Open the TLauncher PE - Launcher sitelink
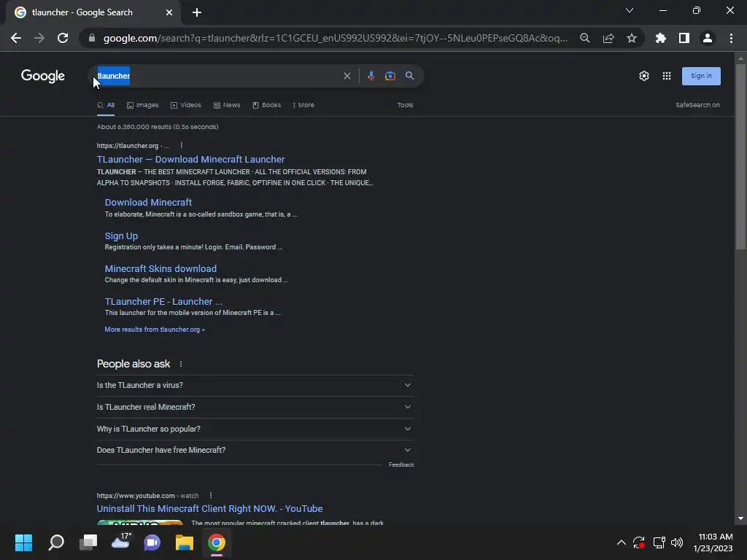The height and width of the screenshot is (560, 747). [x=163, y=301]
